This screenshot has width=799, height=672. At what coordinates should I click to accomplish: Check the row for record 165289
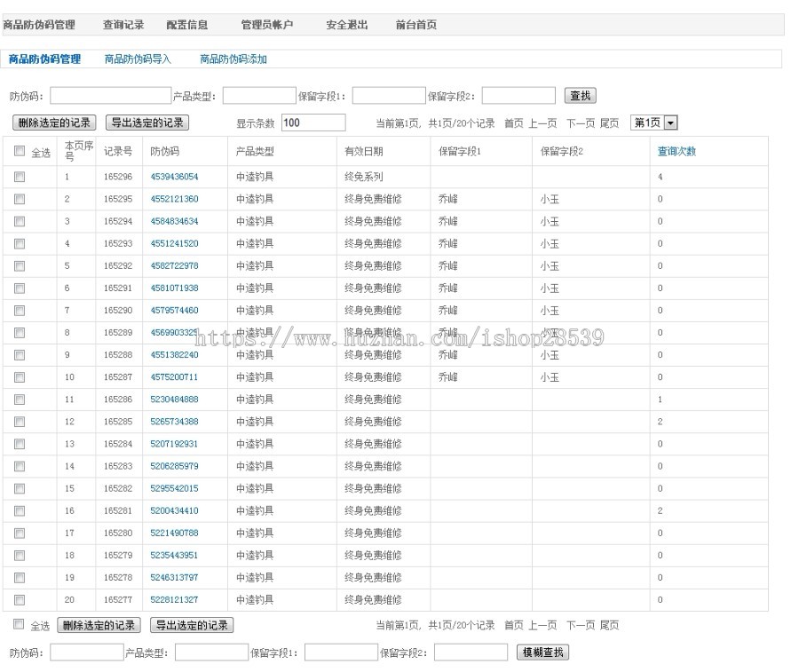coord(20,333)
